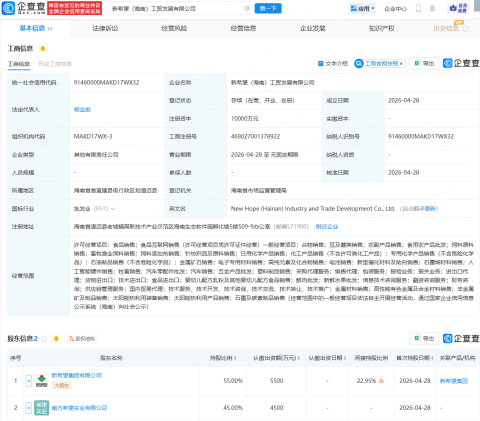The width and height of the screenshot is (480, 421).
Task: Open the 历史信息 VIP tab
Action: [446, 28]
